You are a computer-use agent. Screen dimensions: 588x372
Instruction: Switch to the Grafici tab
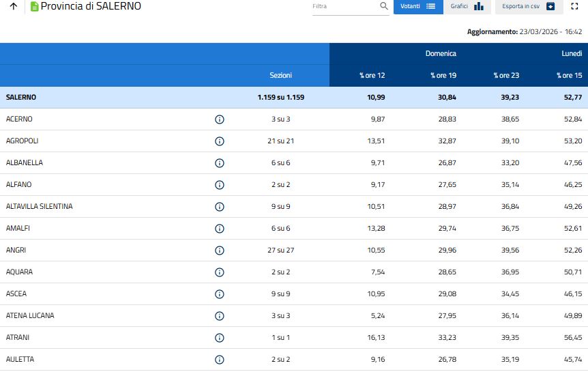point(467,6)
